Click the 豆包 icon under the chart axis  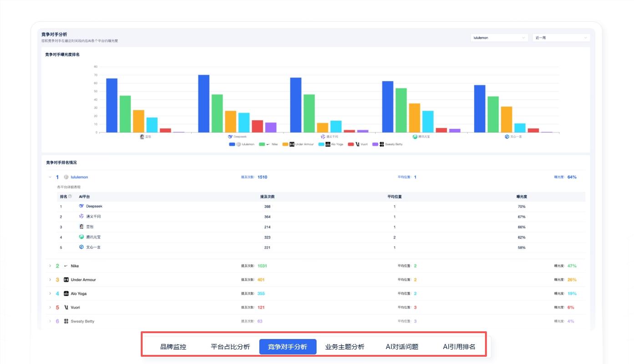tap(142, 136)
